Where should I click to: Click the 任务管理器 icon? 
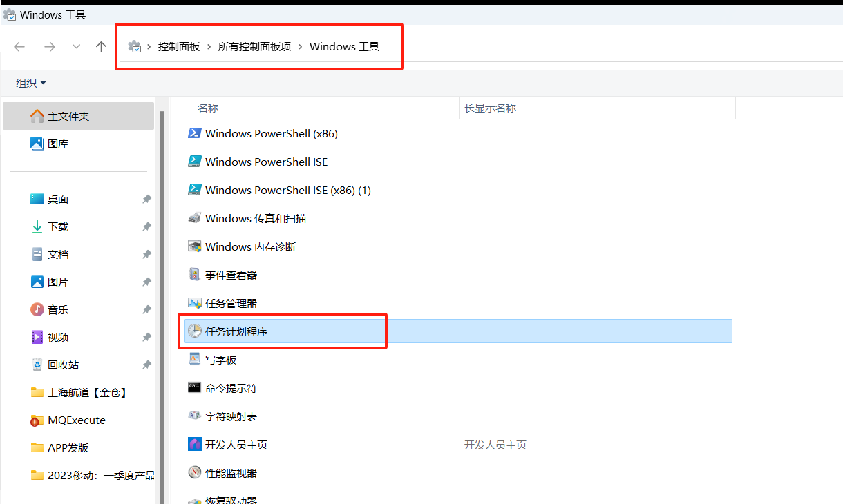click(x=195, y=303)
